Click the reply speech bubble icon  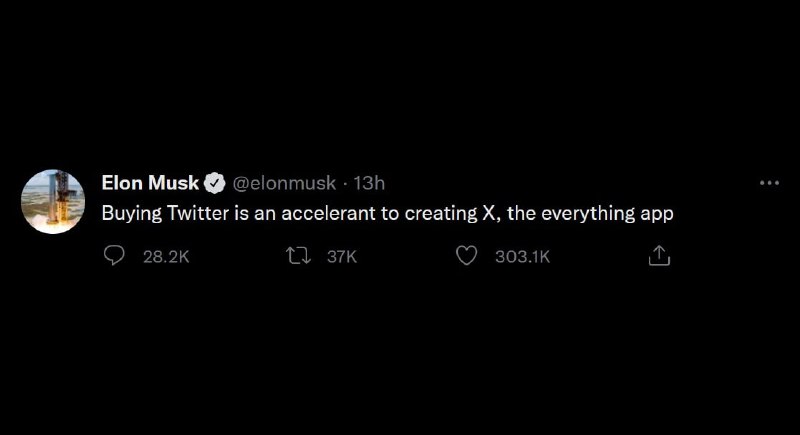114,255
